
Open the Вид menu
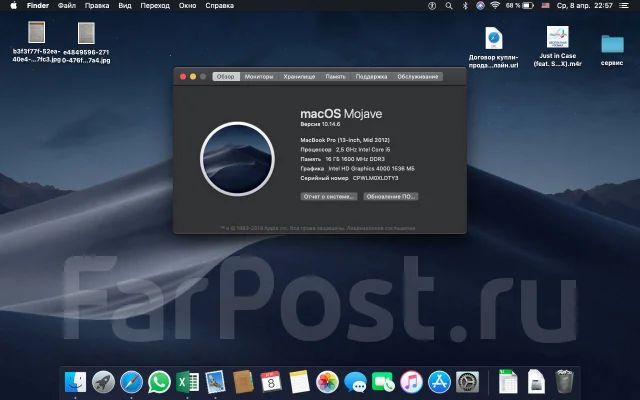[x=125, y=6]
